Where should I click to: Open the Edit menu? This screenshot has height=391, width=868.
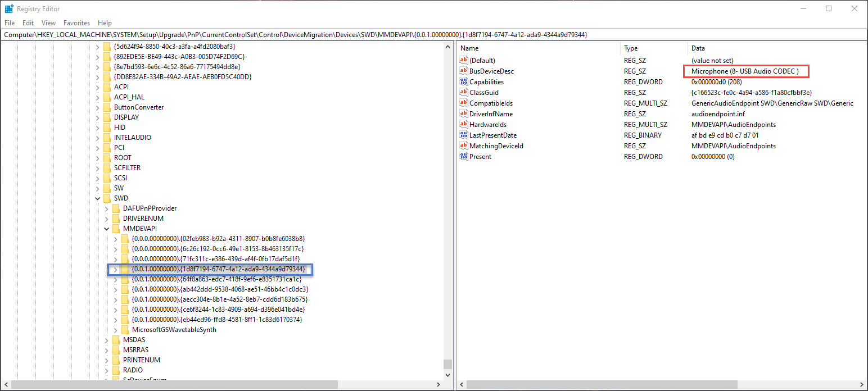[28, 23]
